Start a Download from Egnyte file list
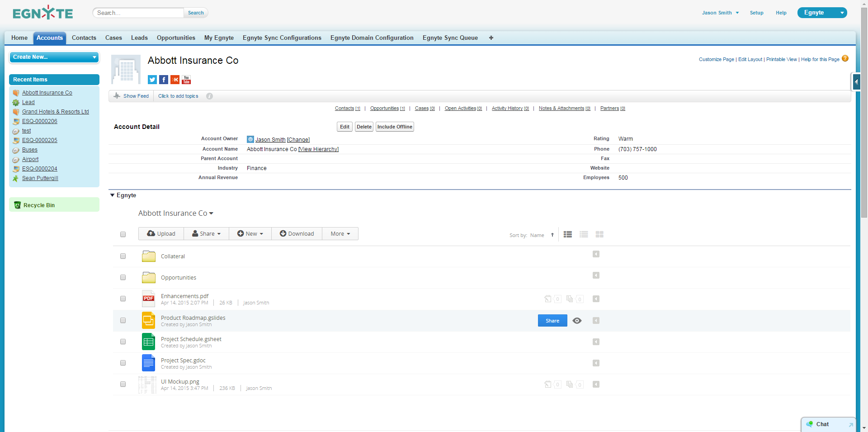Viewport: 868px width, 432px height. [296, 233]
